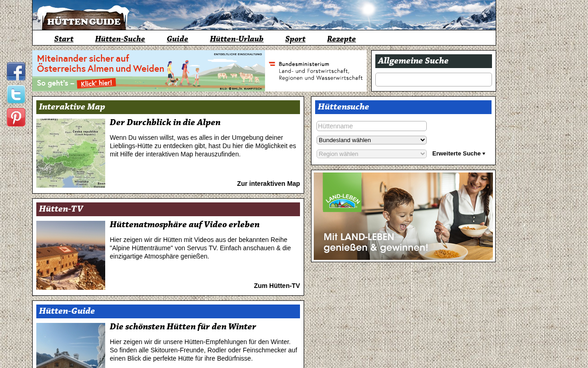The image size is (588, 368).
Task: Go to Rezepte in navigation
Action: tap(341, 39)
